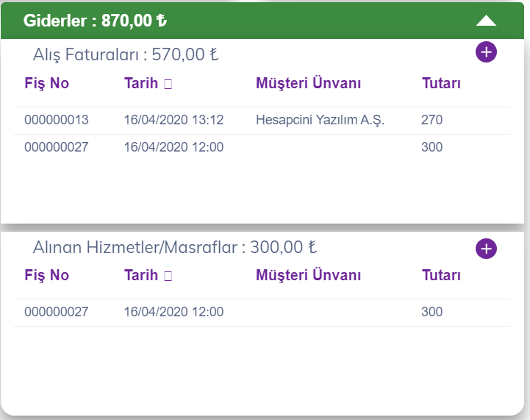Viewport: 530px width, 420px height.
Task: Select Hesapcini Yazılım A.Ş. customer cell
Action: coord(320,120)
